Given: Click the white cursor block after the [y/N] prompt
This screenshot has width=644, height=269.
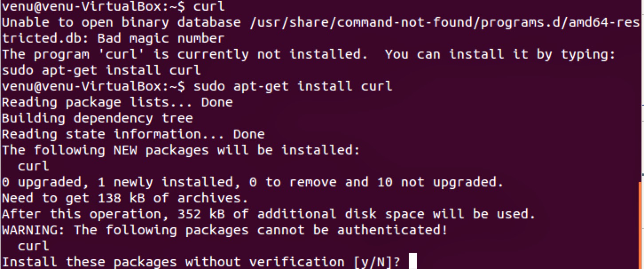Looking at the screenshot, I should [x=412, y=261].
